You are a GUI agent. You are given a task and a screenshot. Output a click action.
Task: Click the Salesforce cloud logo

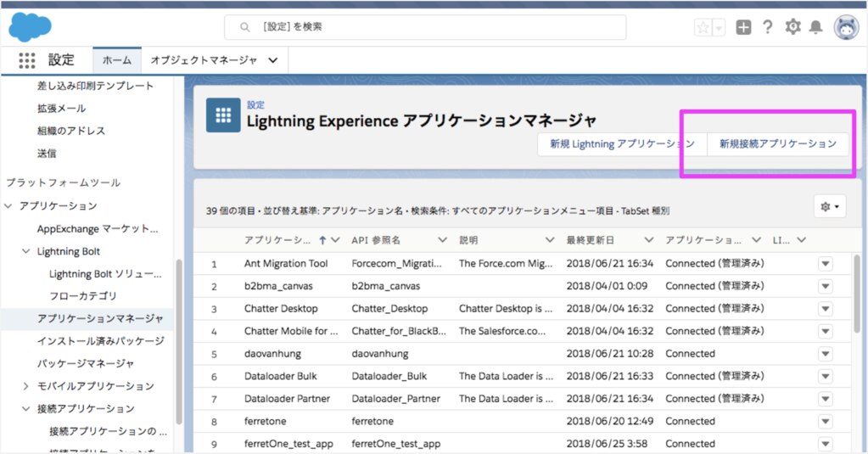coord(30,26)
